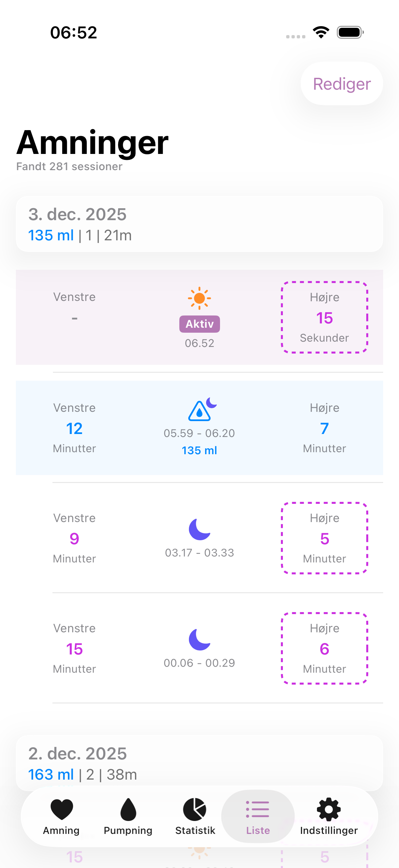Expand the 3. dec. 2025 day summary
The width and height of the screenshot is (399, 868).
199,223
